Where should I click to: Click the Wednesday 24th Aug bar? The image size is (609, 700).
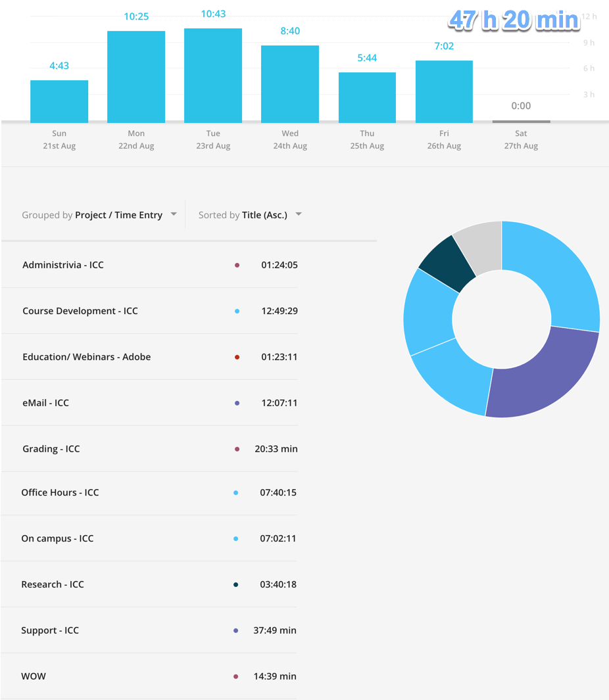point(290,84)
